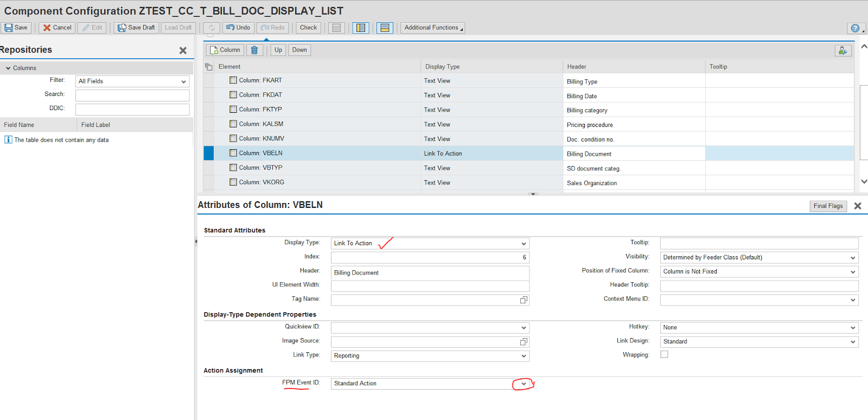Toggle the stacked panel layout button
Screen dimensions: 868x420
(385, 28)
